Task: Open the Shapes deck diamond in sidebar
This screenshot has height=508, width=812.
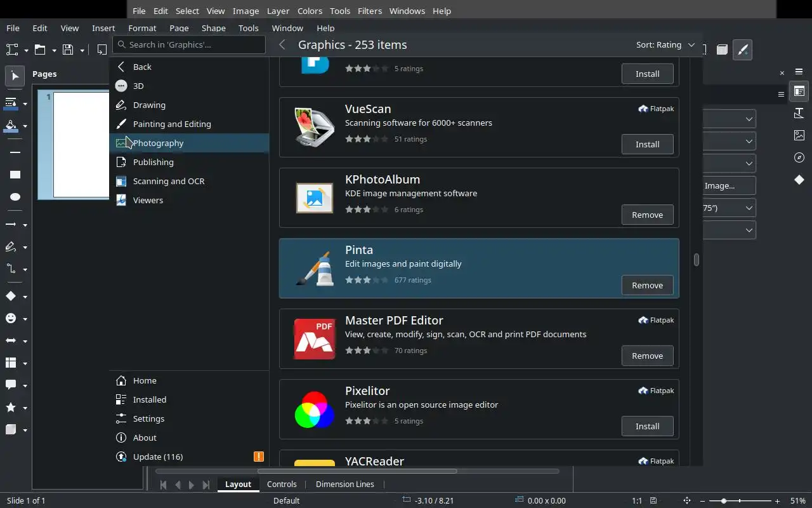Action: pyautogui.click(x=799, y=180)
